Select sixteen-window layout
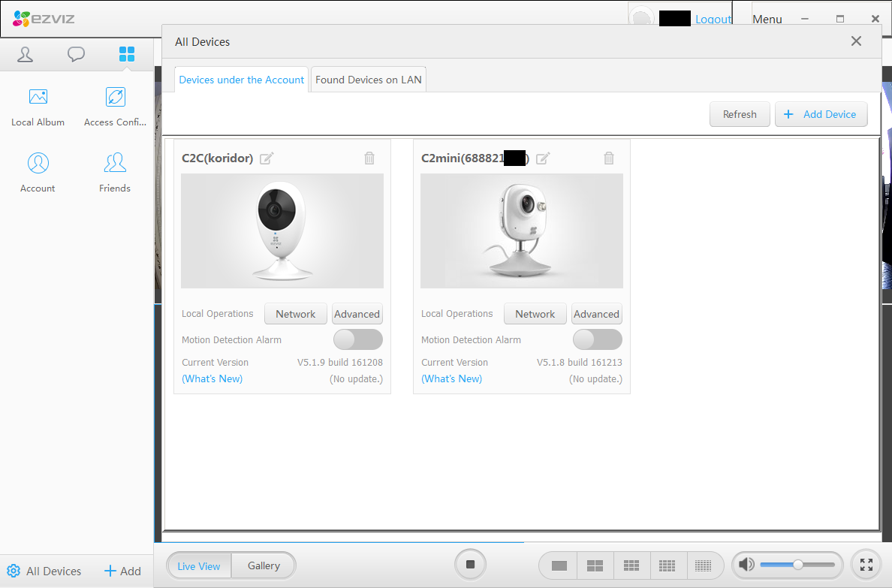This screenshot has height=588, width=892. (x=667, y=565)
